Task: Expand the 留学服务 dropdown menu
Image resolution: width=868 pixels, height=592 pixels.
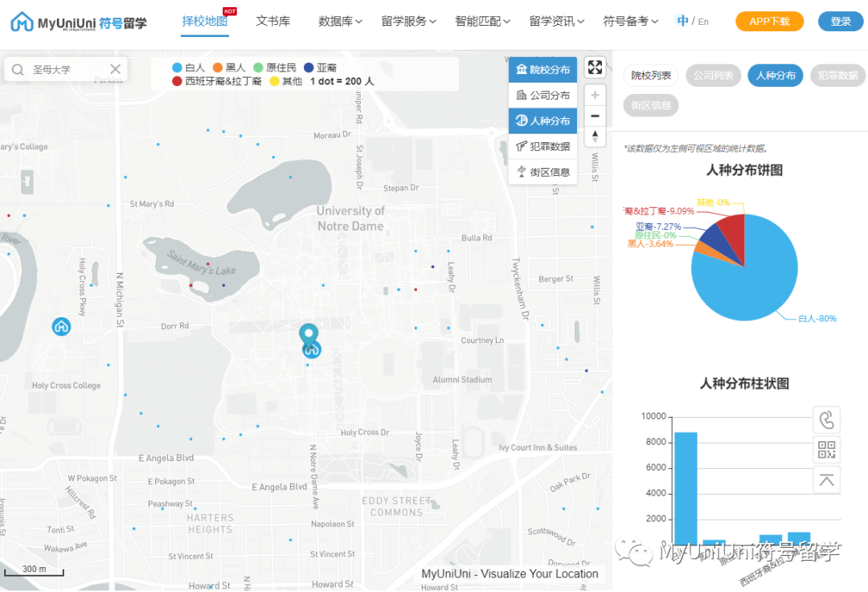Action: point(408,22)
